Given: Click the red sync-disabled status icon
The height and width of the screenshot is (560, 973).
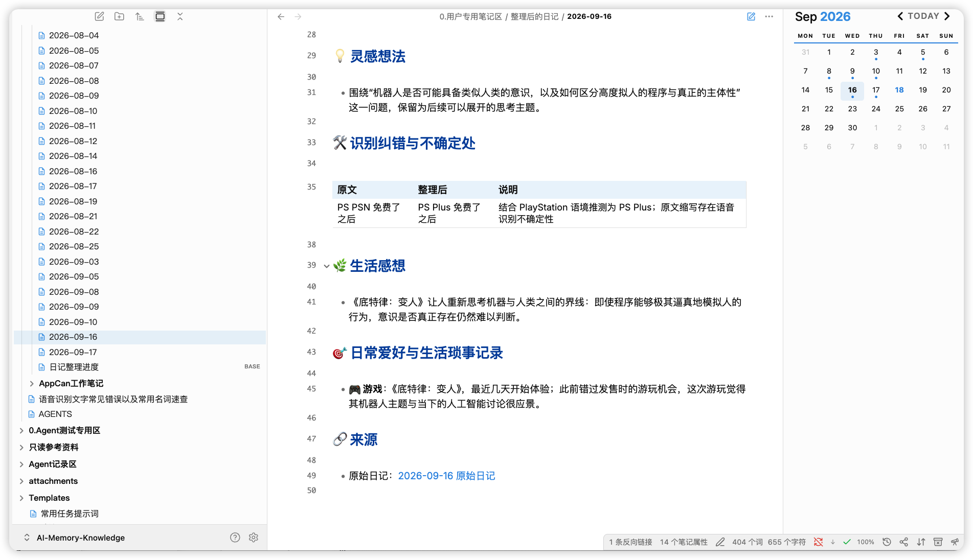Looking at the screenshot, I should (818, 542).
